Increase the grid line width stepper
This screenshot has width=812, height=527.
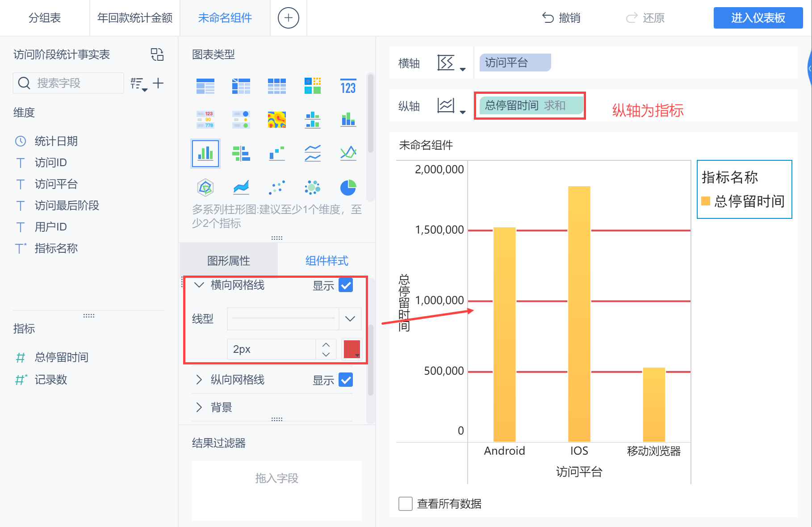coord(326,344)
